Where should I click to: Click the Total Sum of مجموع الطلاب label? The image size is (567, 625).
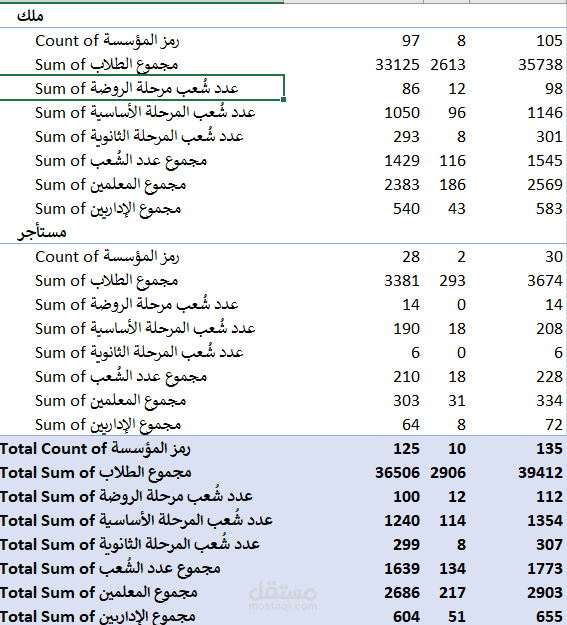[96, 473]
